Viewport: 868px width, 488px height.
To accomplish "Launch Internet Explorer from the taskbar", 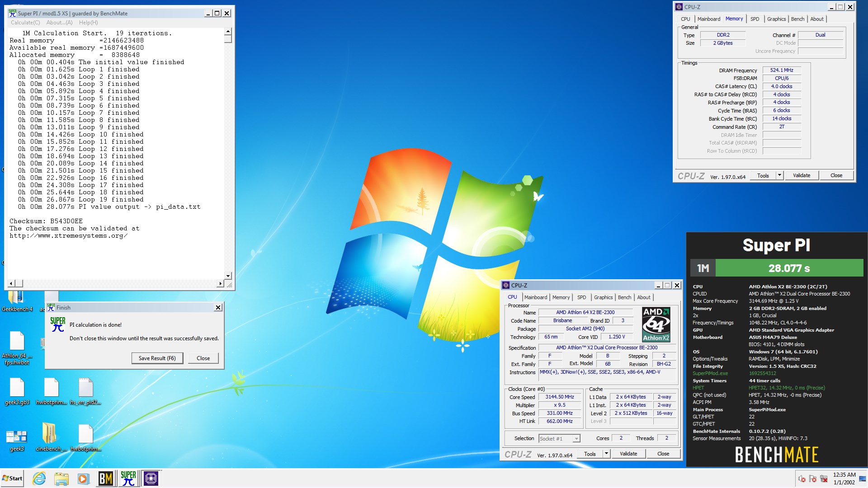I will tap(39, 478).
